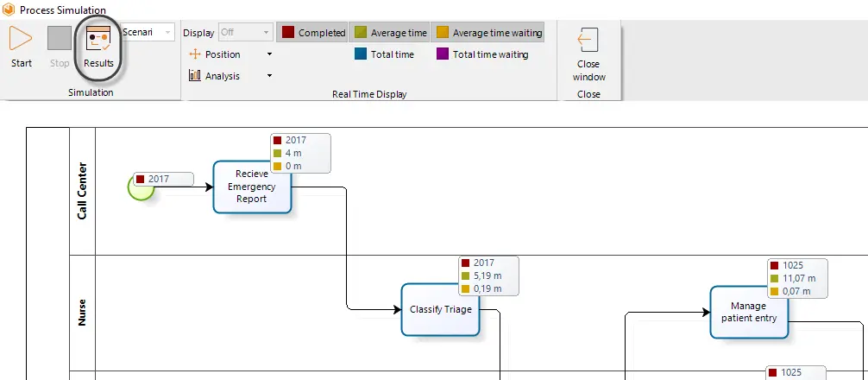Expand the Position dropdown arrow
This screenshot has height=380, width=868.
click(269, 54)
